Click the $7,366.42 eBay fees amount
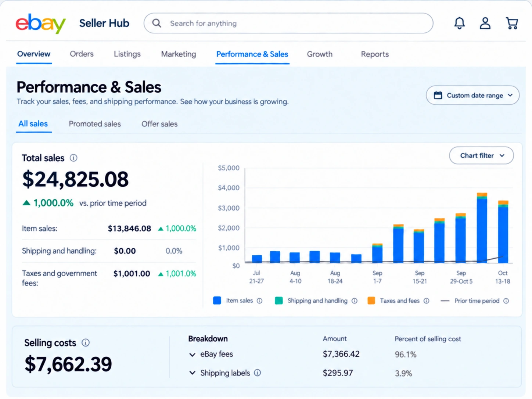This screenshot has width=532, height=399. [341, 354]
